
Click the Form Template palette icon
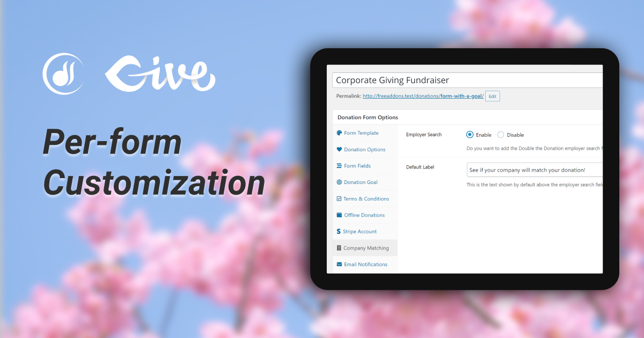point(339,133)
